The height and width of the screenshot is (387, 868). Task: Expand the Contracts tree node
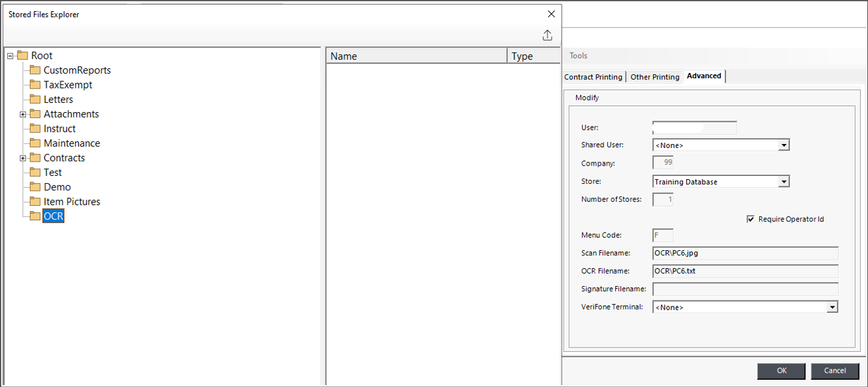[x=23, y=158]
